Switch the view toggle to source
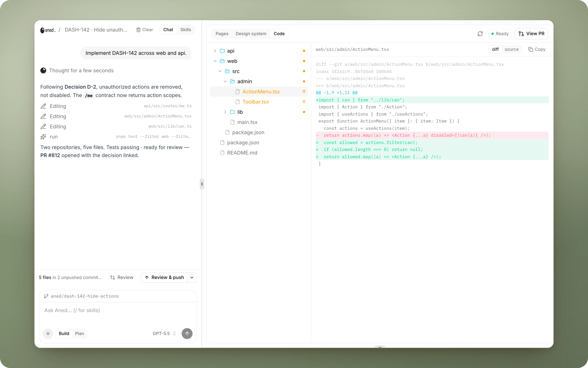This screenshot has width=588, height=368. (511, 49)
